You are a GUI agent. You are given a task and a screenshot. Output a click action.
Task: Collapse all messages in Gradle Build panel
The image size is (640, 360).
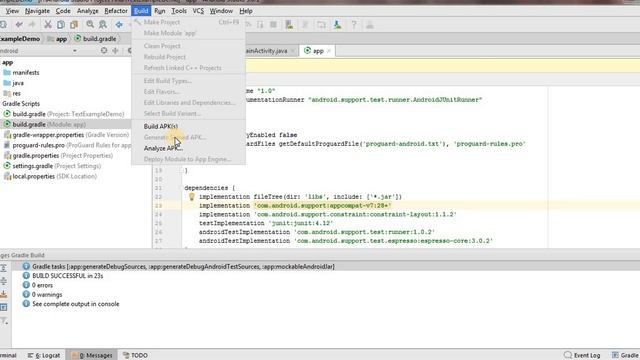4,281
